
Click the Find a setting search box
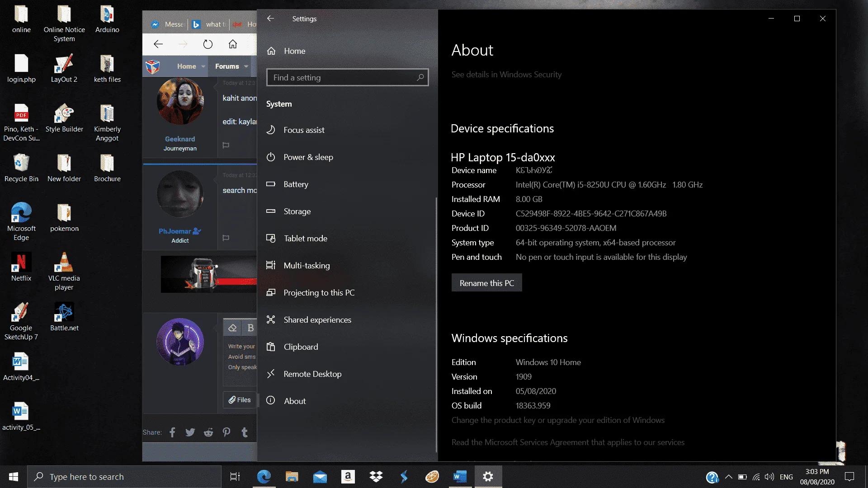pos(347,77)
